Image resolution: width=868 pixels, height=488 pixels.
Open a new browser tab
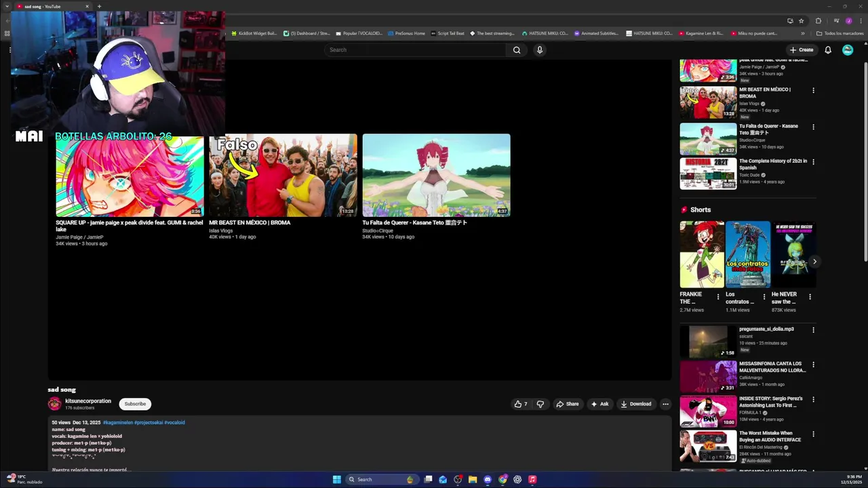[x=99, y=6]
